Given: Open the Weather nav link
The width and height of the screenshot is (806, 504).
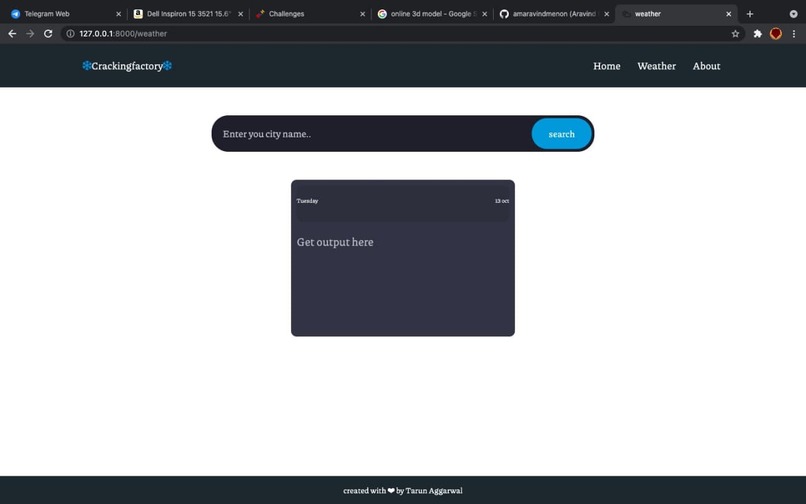Looking at the screenshot, I should click(x=656, y=66).
